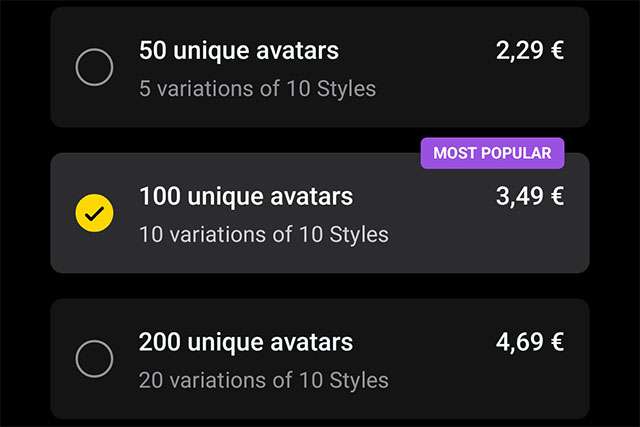
Task: Click "5 variations of 10 Styles" description
Action: pyautogui.click(x=257, y=88)
